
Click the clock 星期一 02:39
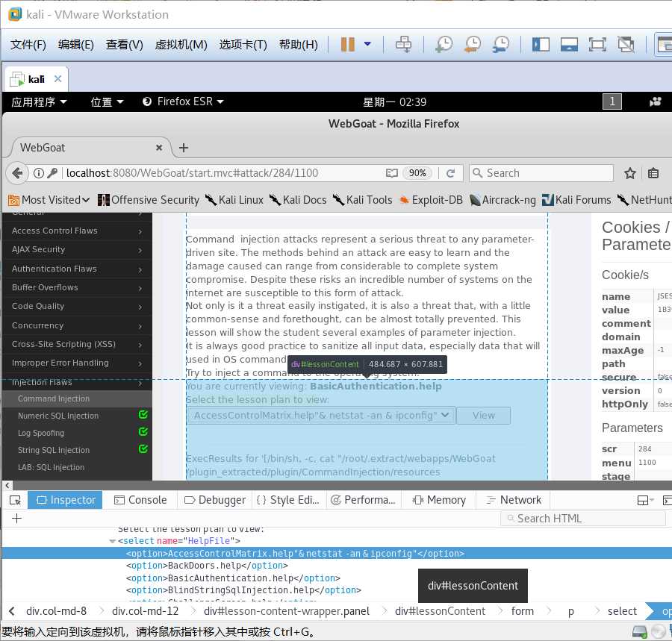[x=394, y=102]
